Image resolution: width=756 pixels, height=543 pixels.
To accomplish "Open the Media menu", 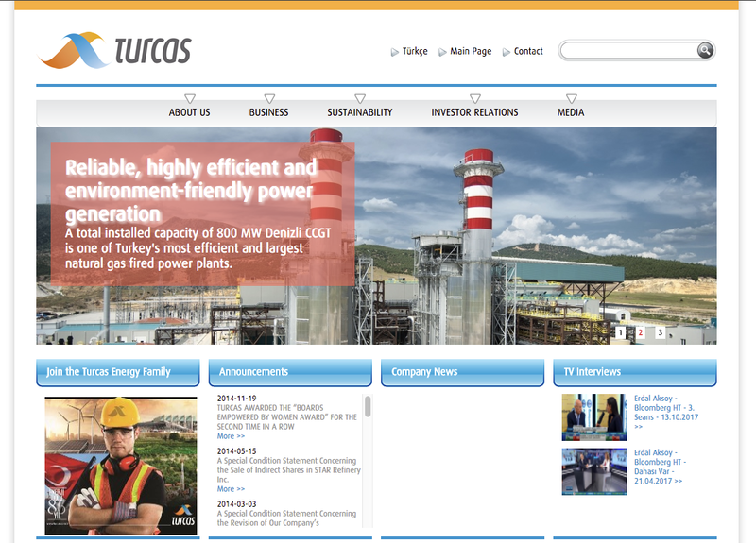I will point(571,112).
